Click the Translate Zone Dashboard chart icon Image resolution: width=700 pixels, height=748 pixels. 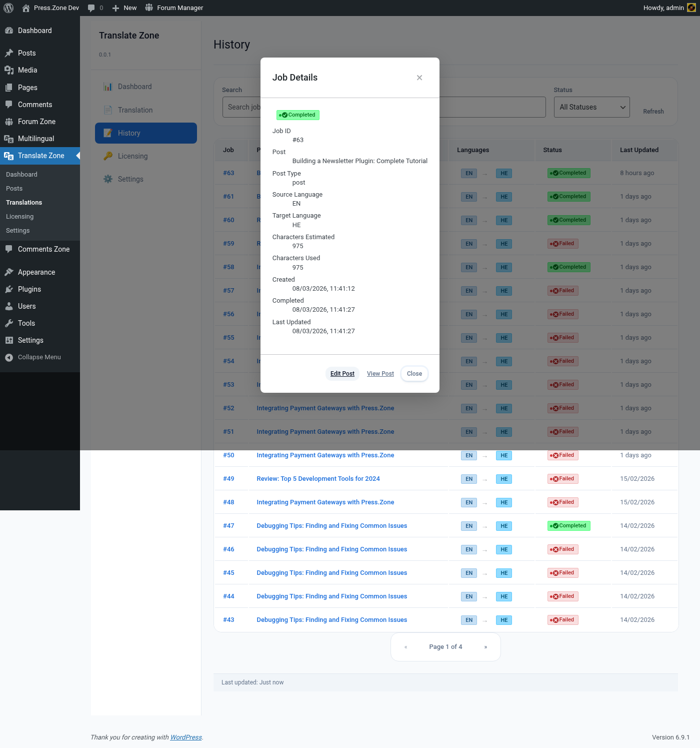[x=108, y=87]
